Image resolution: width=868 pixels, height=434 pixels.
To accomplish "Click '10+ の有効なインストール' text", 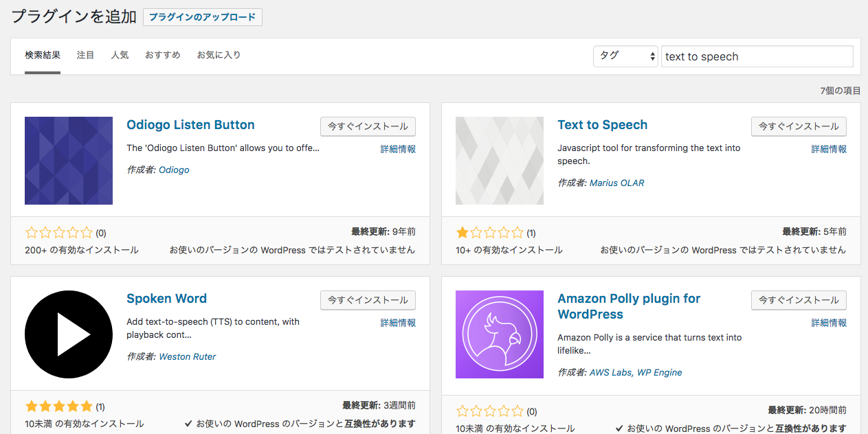I will click(509, 250).
